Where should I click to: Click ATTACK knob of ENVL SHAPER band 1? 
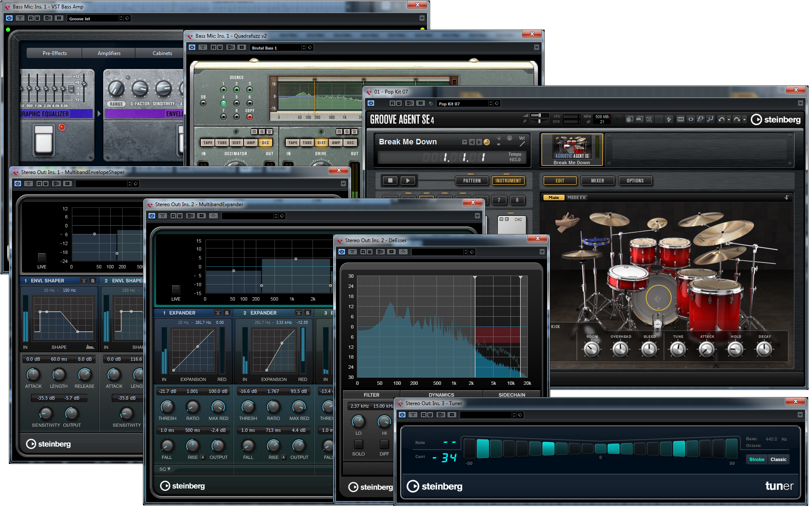tap(33, 375)
